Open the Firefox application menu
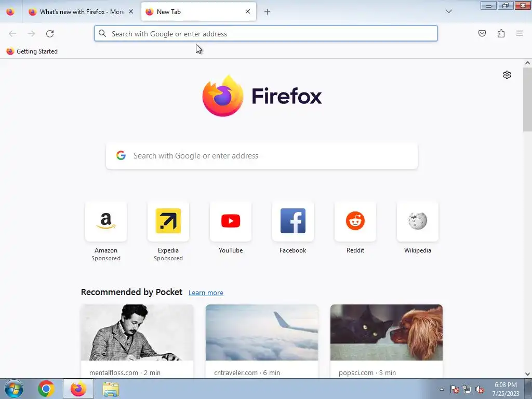The image size is (532, 399). click(520, 33)
